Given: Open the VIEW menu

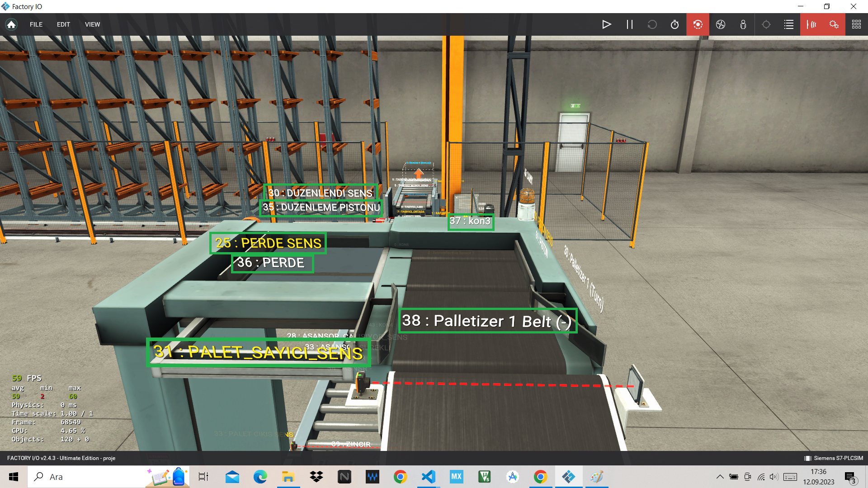Looking at the screenshot, I should tap(92, 24).
